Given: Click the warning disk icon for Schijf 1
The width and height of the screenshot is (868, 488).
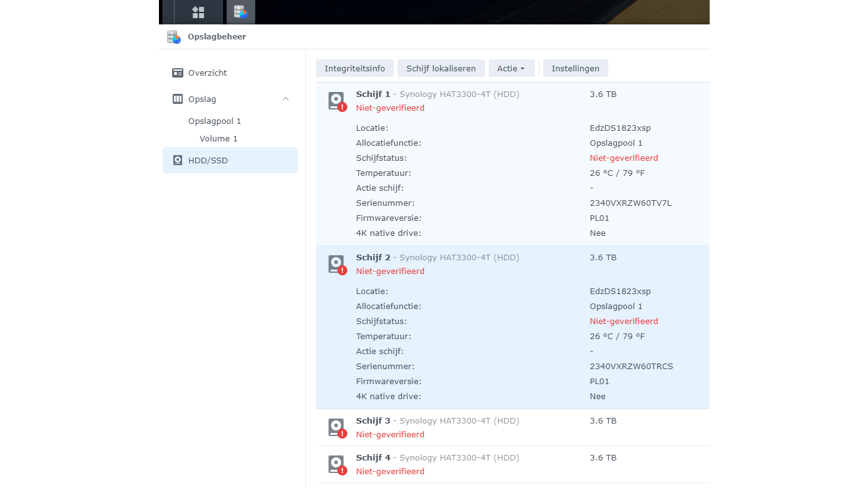Looking at the screenshot, I should [x=336, y=100].
